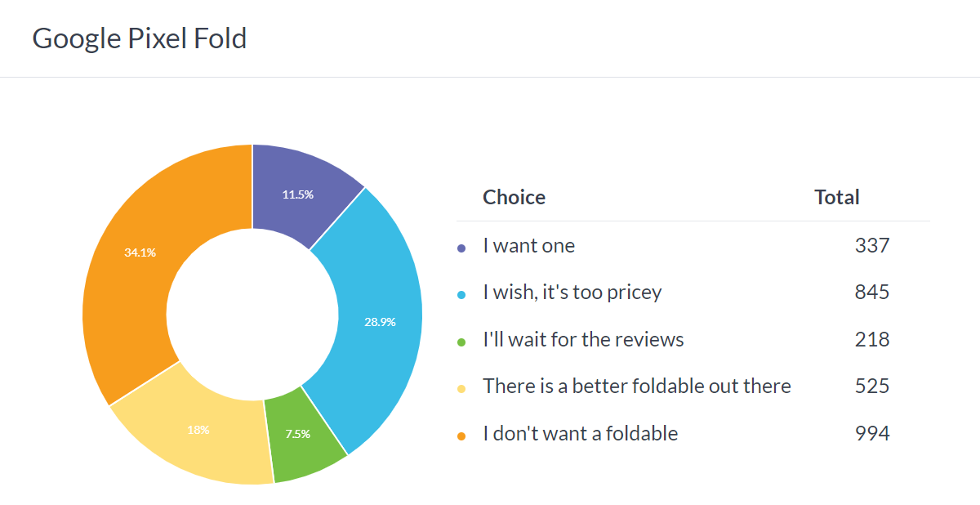Select 'I don't want a foldable' label

(x=581, y=433)
